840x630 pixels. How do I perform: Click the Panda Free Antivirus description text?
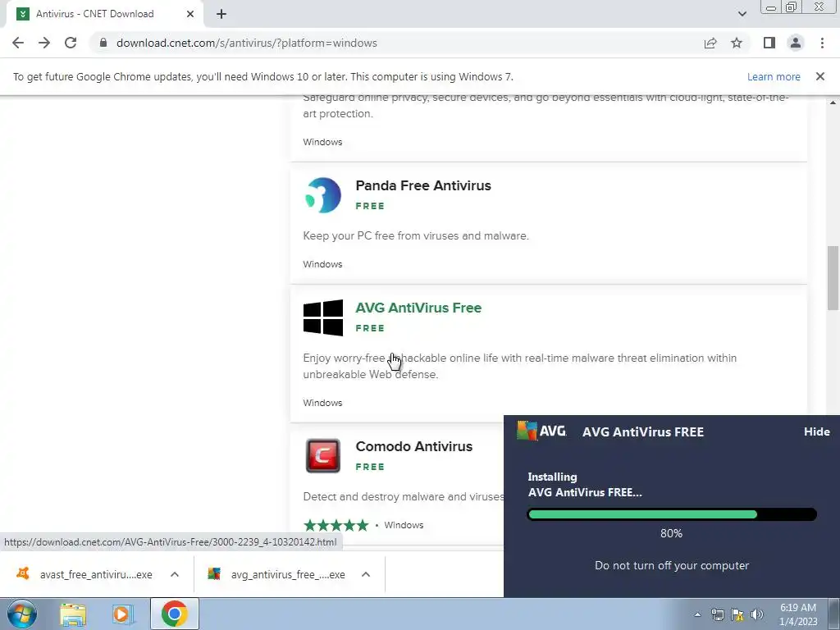[x=416, y=235]
